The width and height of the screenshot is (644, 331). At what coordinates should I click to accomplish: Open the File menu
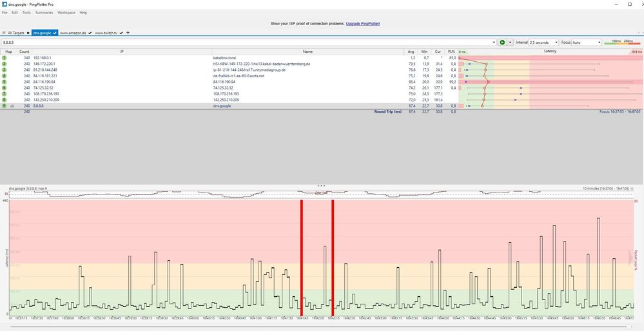(5, 13)
